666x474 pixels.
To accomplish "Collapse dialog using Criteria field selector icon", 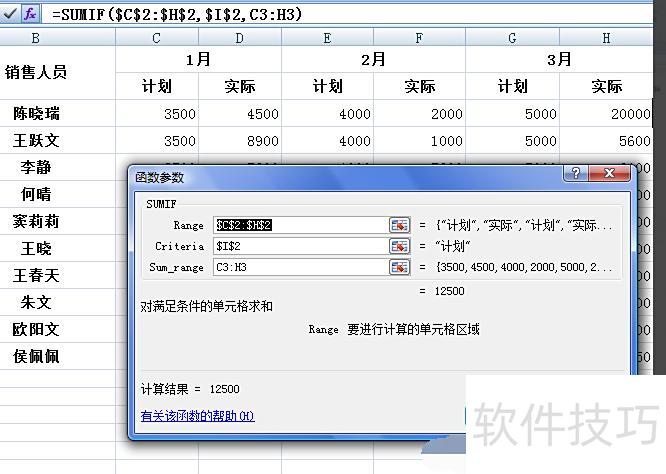I will click(x=399, y=246).
